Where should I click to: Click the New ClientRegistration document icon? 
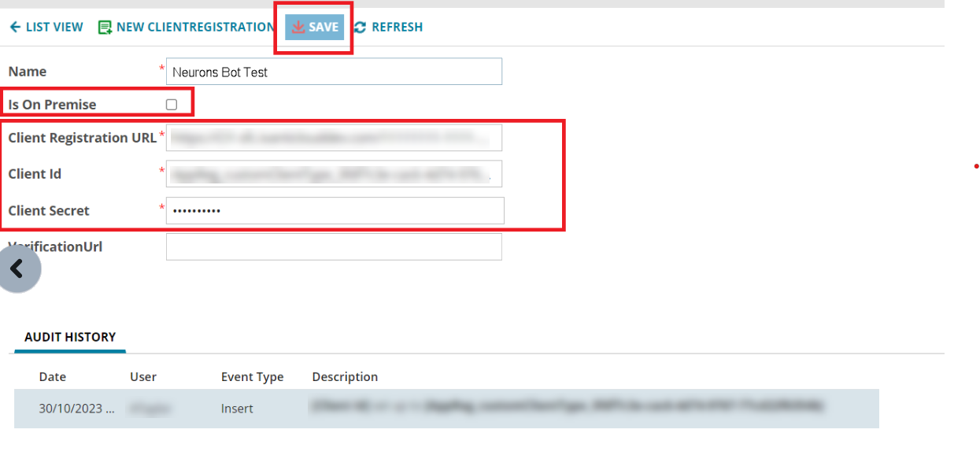(x=105, y=28)
